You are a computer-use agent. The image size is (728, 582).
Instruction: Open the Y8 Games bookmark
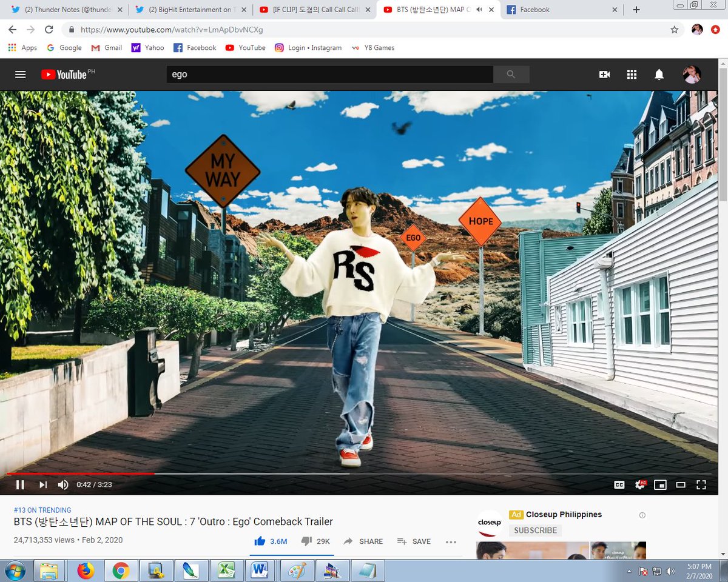[x=373, y=48]
